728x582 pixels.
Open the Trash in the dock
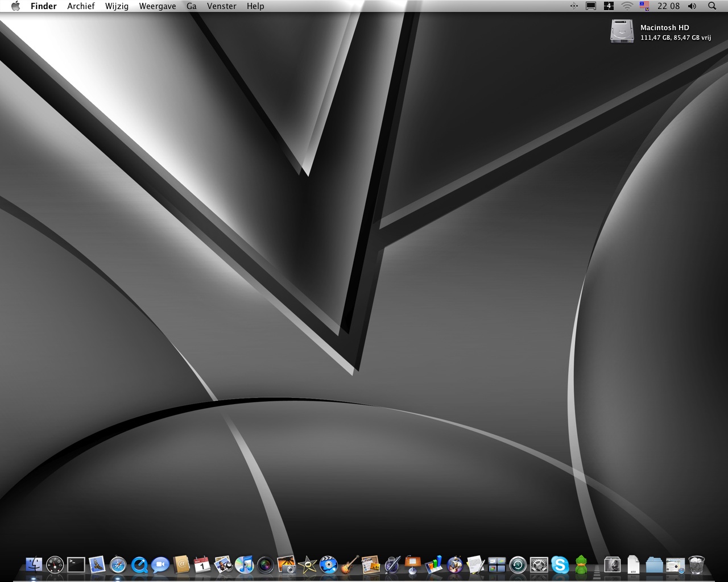tap(696, 565)
